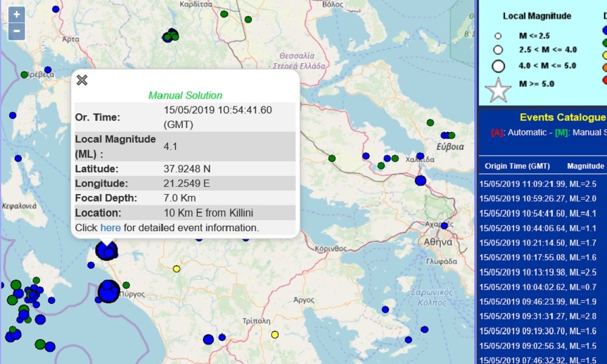Screen dimensions: 607x364
Task: Click the large blue earthquake marker near Pyrgos
Action: pyautogui.click(x=109, y=292)
